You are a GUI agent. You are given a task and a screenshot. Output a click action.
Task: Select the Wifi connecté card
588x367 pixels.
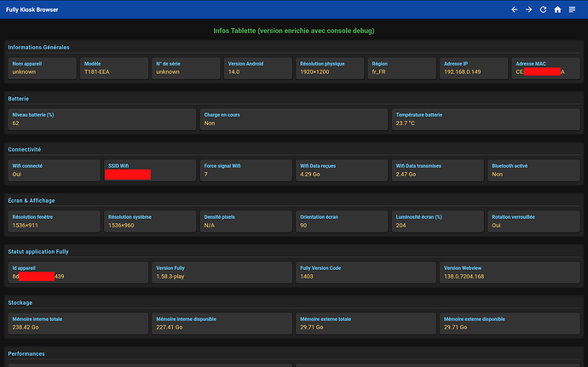click(x=54, y=170)
